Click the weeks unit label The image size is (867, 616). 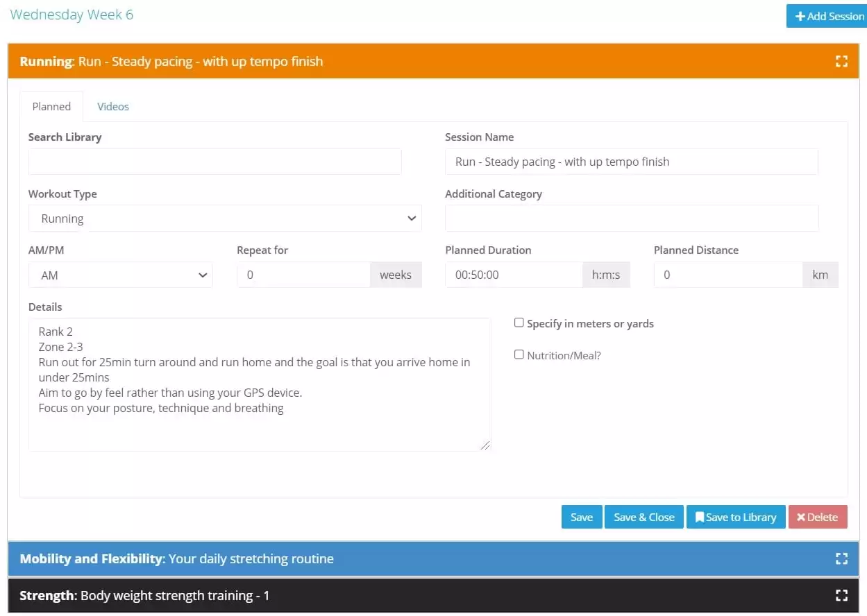pyautogui.click(x=396, y=275)
